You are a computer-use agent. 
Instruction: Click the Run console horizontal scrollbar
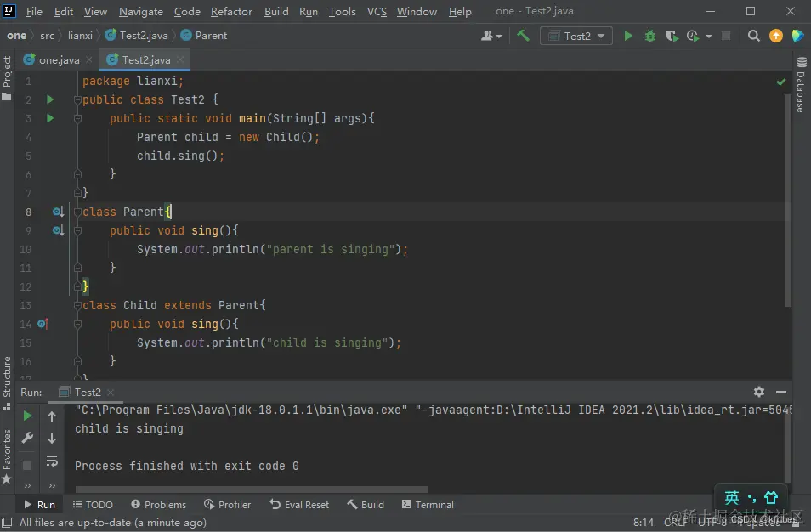pyautogui.click(x=252, y=489)
